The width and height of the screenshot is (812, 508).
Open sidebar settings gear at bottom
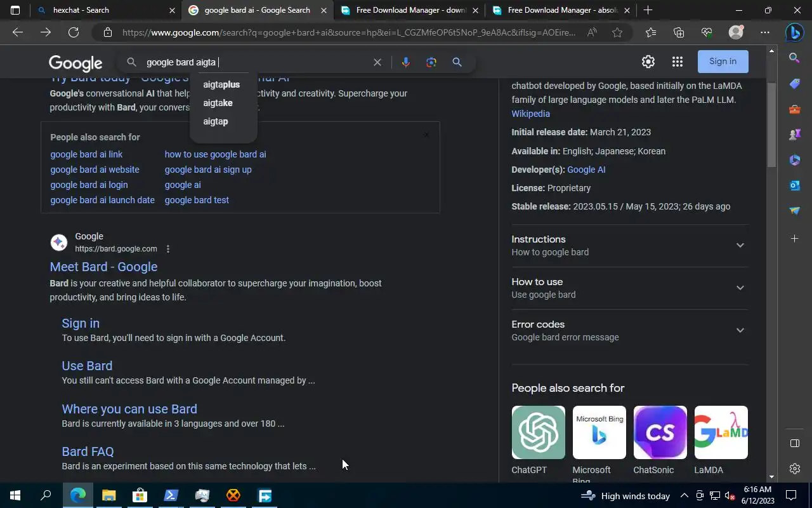[794, 469]
